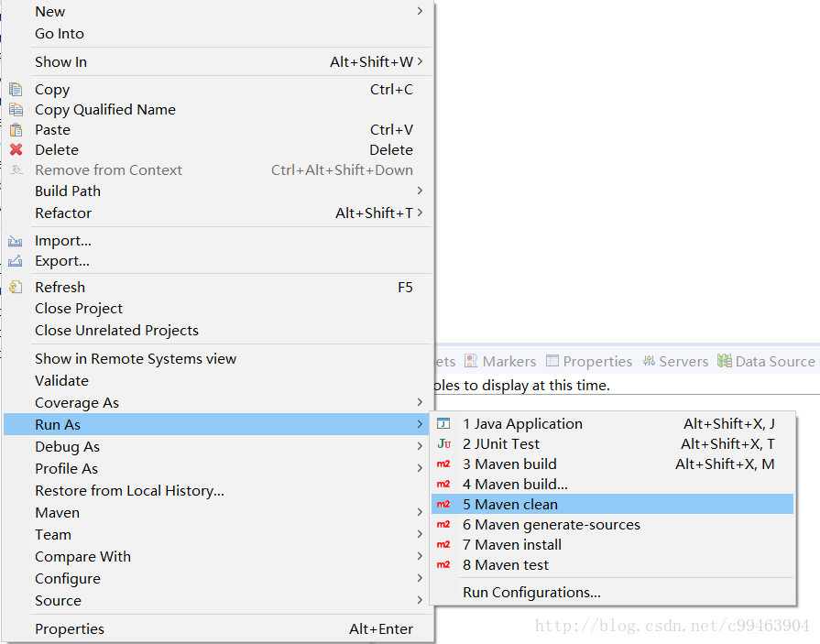Click the Copy icon in context menu
820x644 pixels.
click(x=16, y=90)
